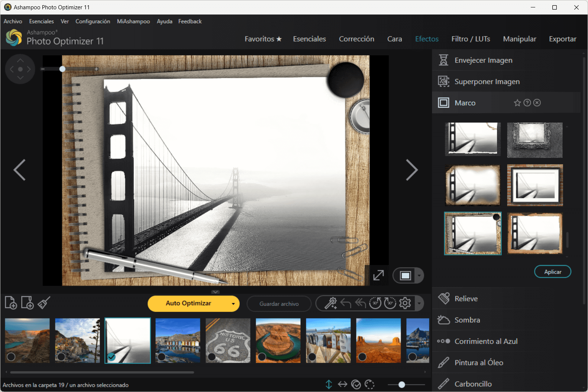Switch to the Corrección tab
588x392 pixels.
click(x=356, y=39)
